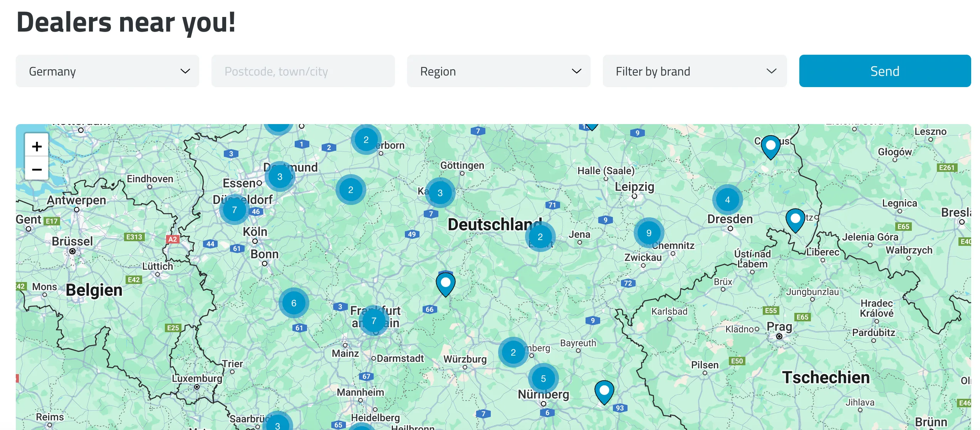Open cluster of 3 at Dortmund
This screenshot has width=980, height=430.
[280, 177]
